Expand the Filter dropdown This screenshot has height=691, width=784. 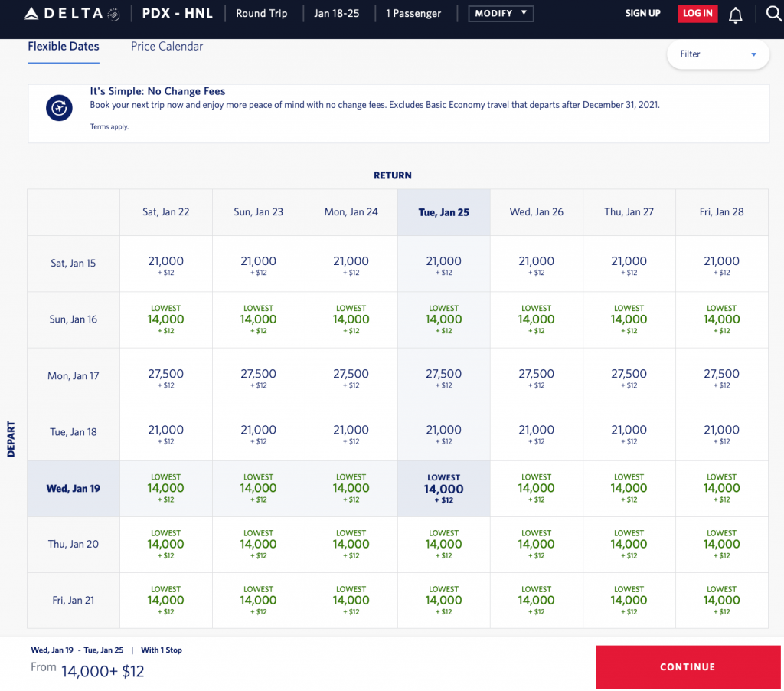(x=717, y=54)
